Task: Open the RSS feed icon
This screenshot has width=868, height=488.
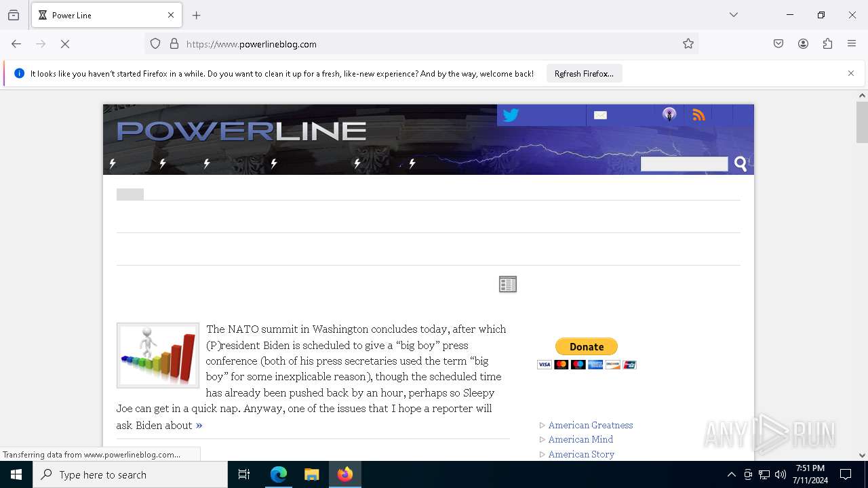Action: tap(698, 115)
